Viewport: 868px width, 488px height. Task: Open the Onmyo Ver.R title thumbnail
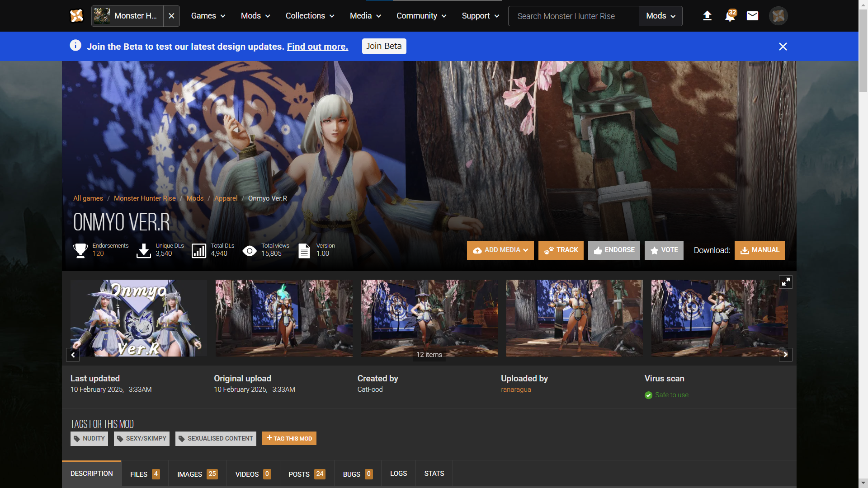139,318
